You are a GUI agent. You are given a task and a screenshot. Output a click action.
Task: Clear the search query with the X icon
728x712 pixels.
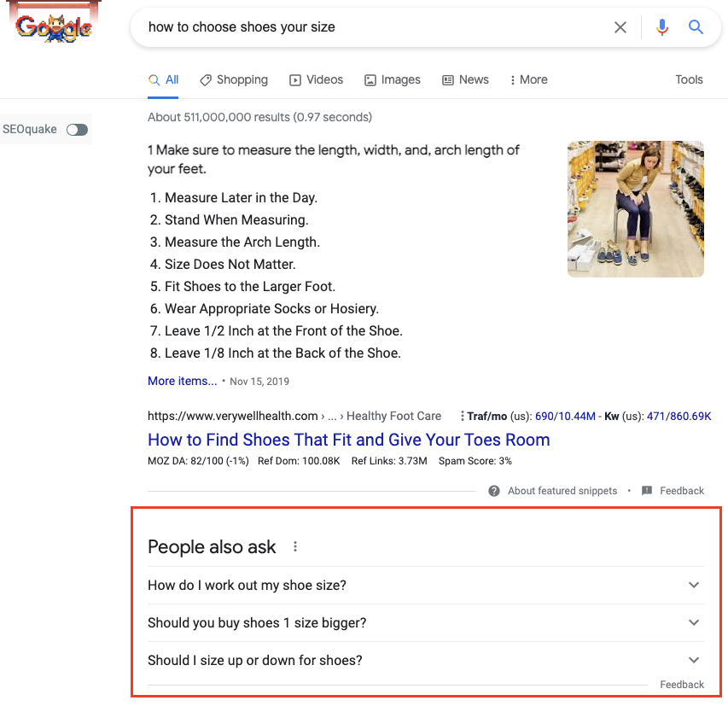(620, 27)
